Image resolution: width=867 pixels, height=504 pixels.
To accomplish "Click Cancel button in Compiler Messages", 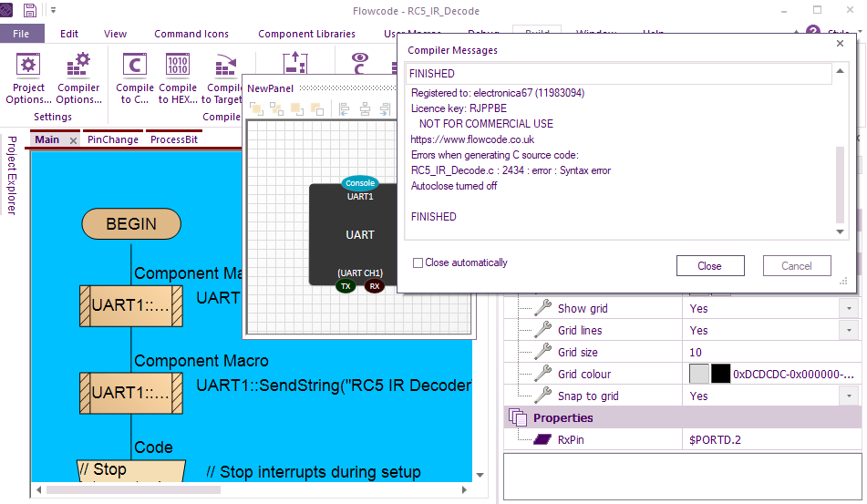I will click(796, 266).
